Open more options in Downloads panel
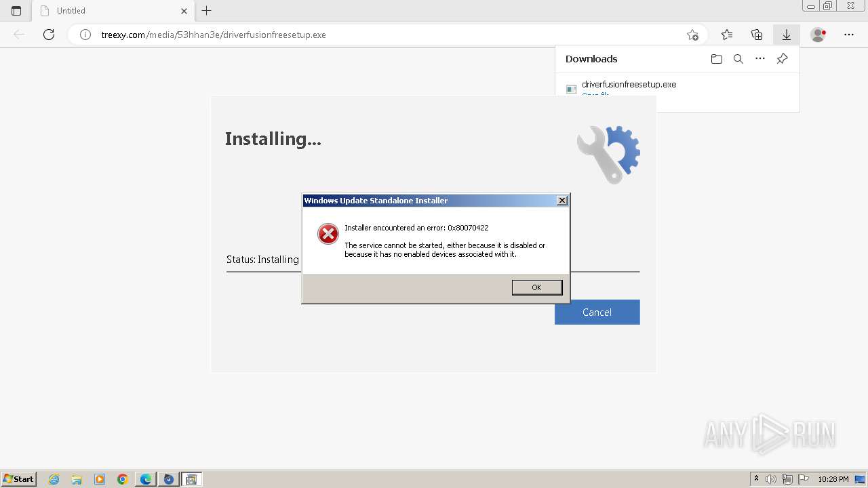 click(760, 59)
